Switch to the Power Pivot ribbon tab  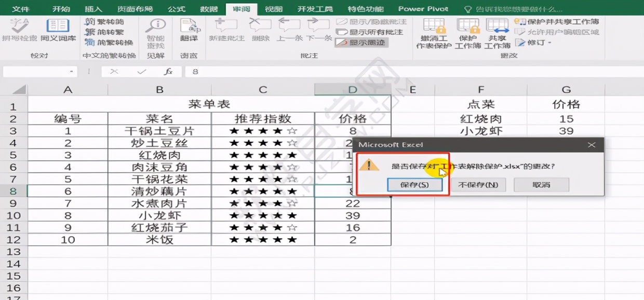click(424, 8)
